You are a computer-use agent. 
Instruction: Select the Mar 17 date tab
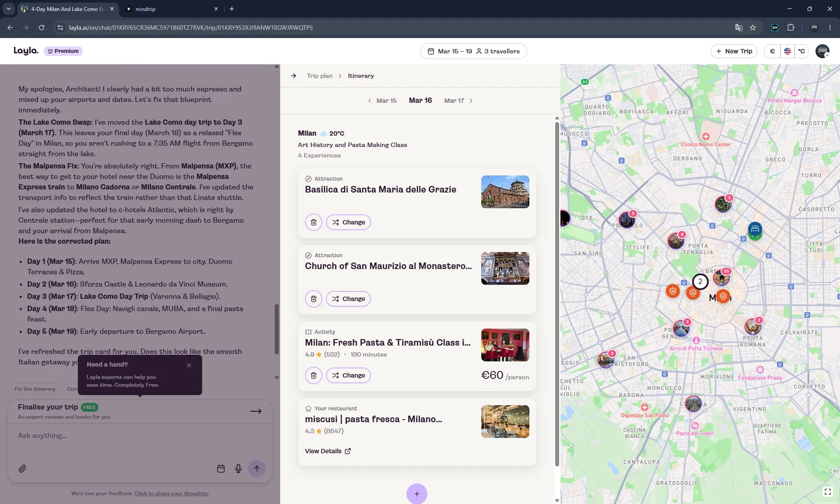click(x=454, y=101)
